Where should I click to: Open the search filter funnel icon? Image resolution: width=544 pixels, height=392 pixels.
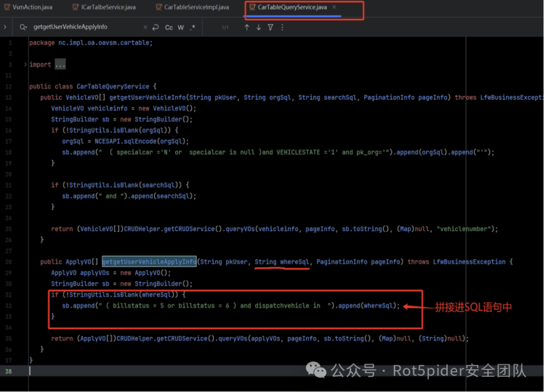(270, 27)
